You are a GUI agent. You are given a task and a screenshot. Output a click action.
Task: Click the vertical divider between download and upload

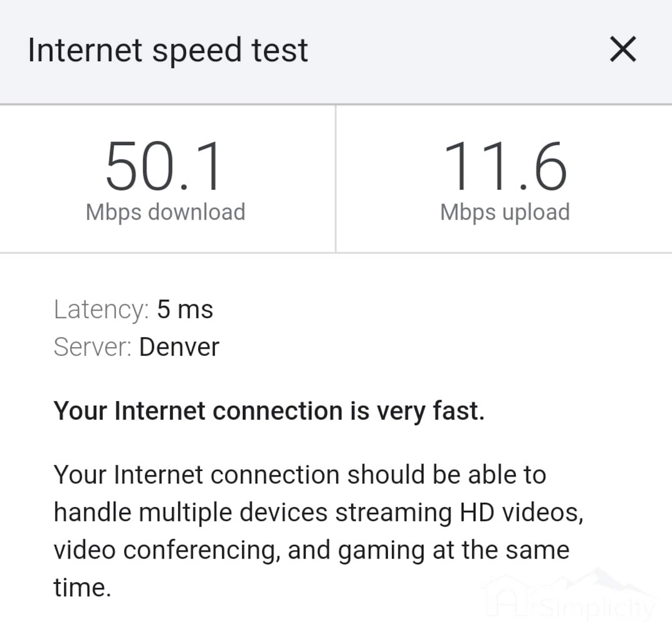coord(336,179)
